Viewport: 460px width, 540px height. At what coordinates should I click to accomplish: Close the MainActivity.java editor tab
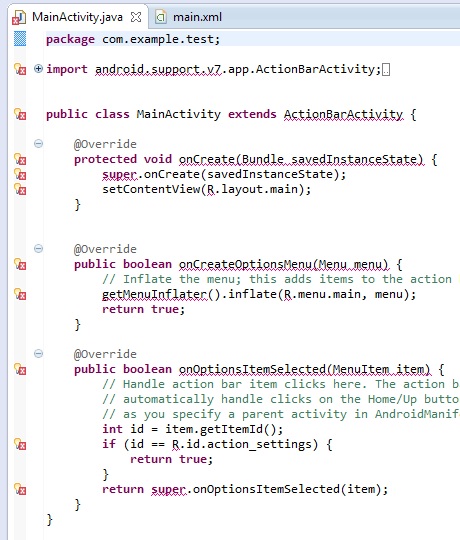[136, 17]
